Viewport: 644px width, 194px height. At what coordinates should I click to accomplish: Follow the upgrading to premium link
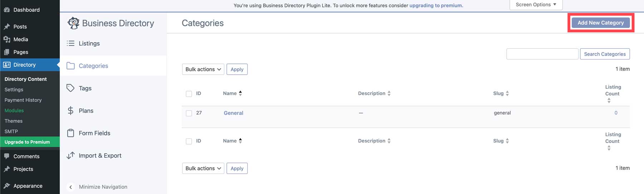(x=436, y=5)
